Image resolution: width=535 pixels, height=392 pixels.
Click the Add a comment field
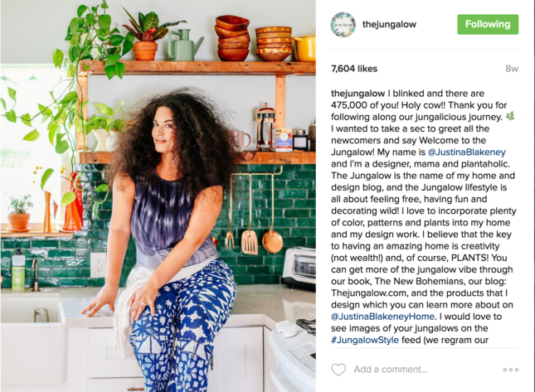click(x=391, y=370)
